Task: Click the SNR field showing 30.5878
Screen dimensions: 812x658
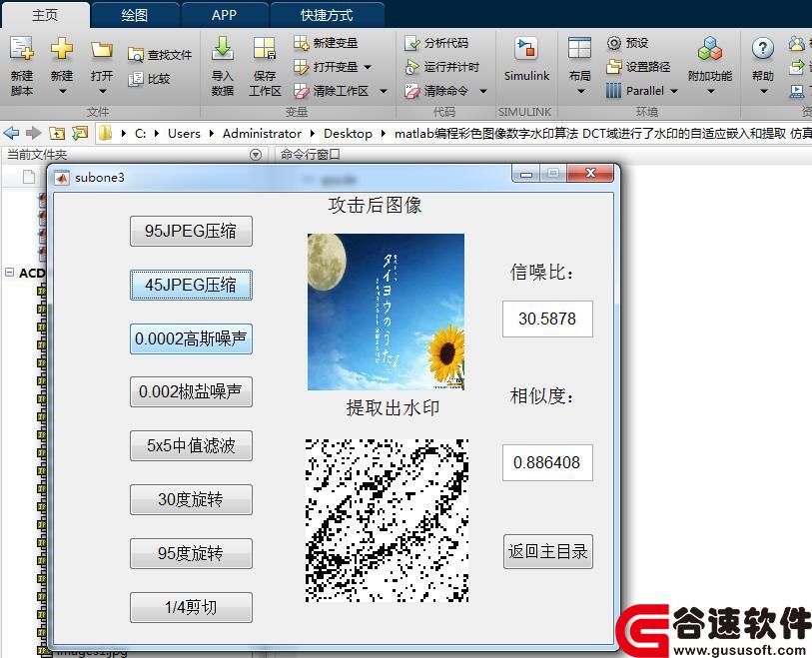Action: tap(547, 319)
